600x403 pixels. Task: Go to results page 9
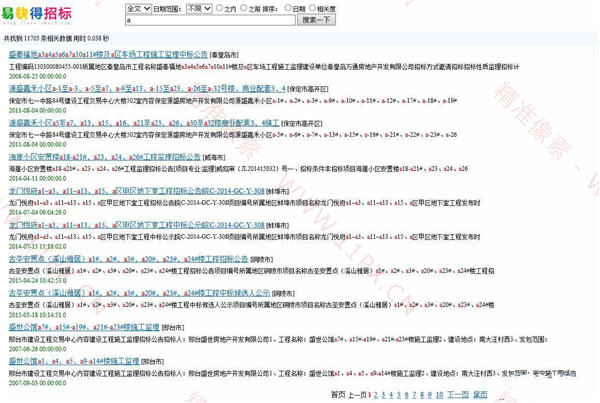coord(430,395)
